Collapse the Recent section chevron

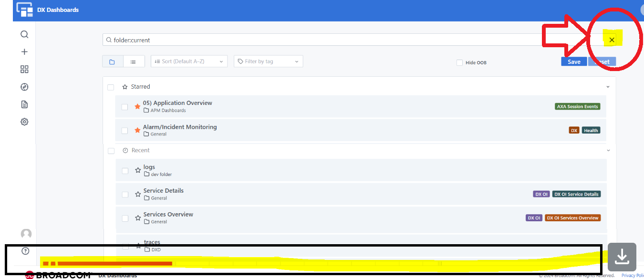pos(608,150)
